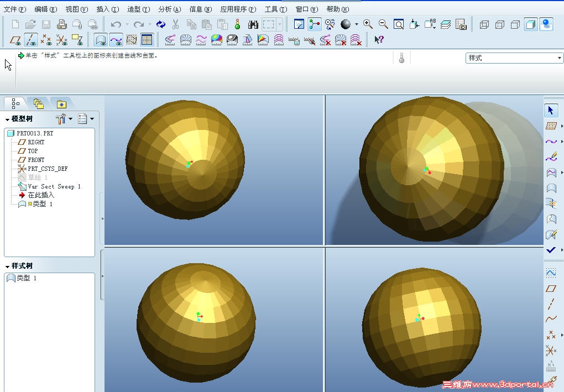This screenshot has height=392, width=564.
Task: Select the arrow Select tool
Action: 551,111
